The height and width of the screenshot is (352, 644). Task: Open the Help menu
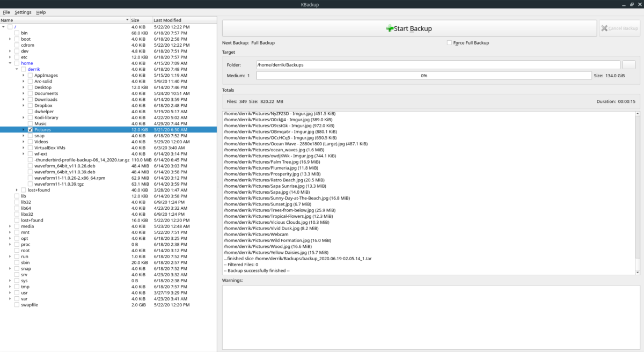coord(41,12)
